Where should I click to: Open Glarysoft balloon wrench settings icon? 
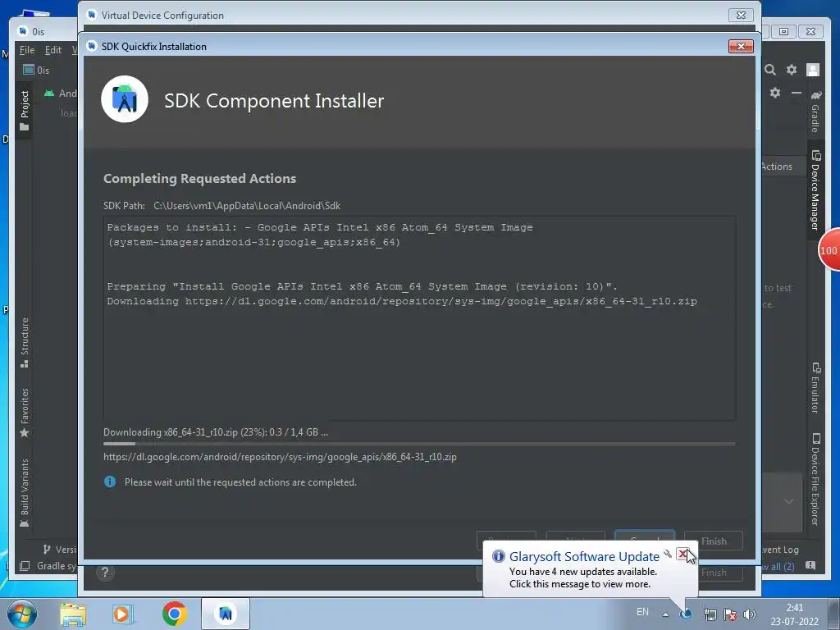coord(668,554)
